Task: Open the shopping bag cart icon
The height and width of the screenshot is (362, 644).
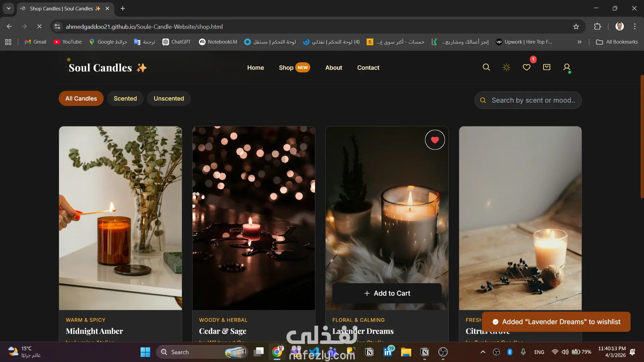Action: (x=546, y=67)
